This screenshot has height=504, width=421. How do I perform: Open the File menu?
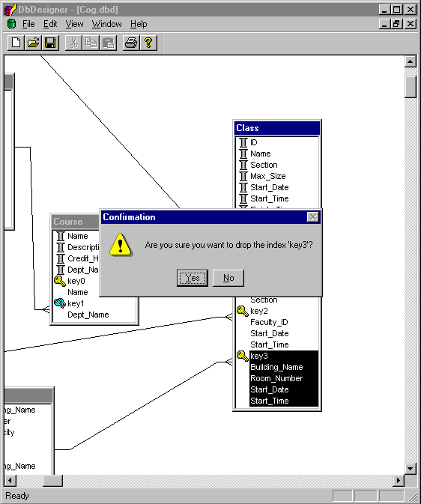28,24
